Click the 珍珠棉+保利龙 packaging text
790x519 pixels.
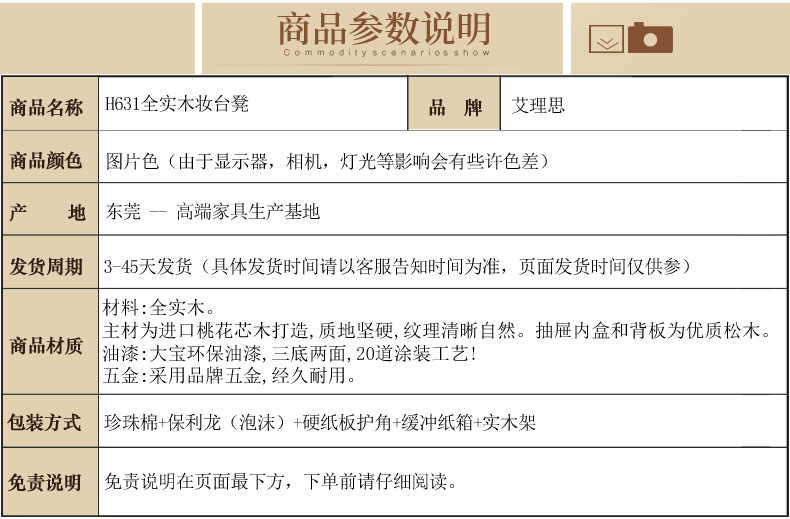click(320, 422)
